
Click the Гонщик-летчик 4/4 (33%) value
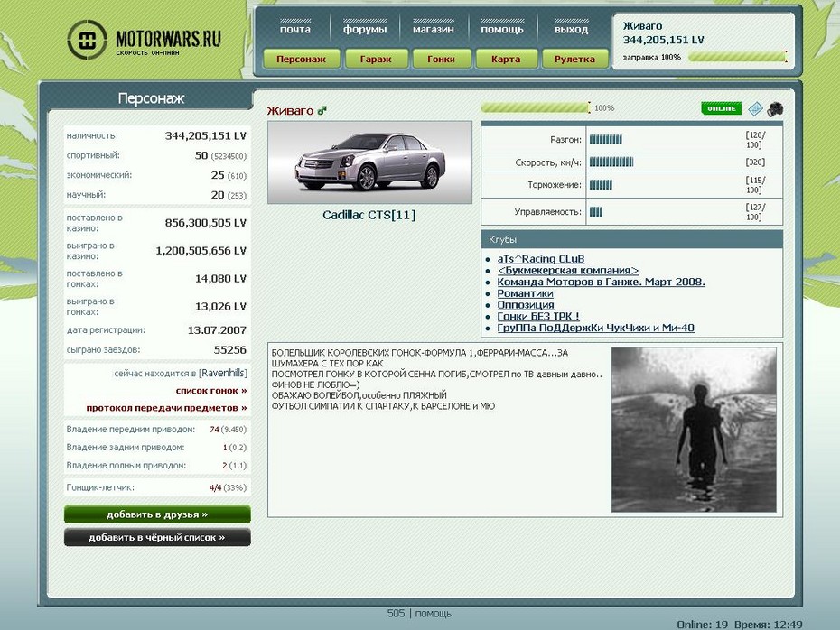(228, 487)
